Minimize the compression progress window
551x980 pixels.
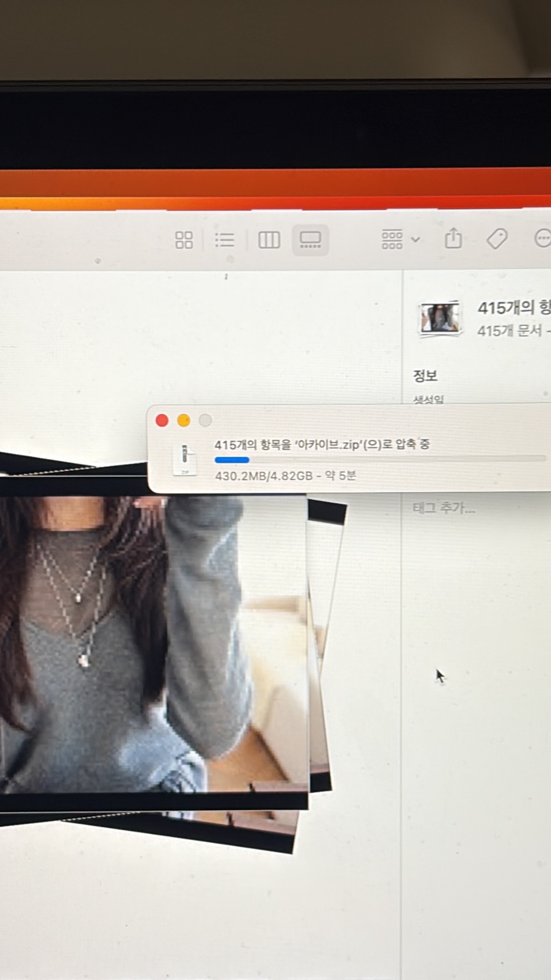(x=184, y=421)
